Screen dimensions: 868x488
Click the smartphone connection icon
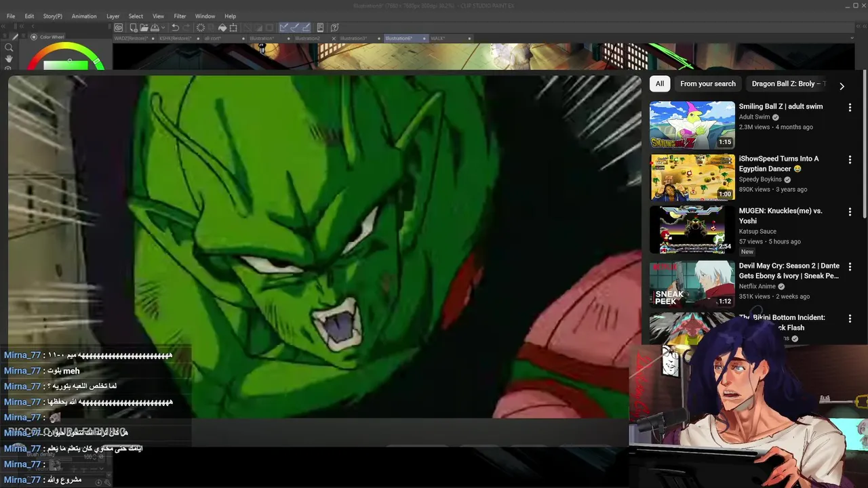320,28
